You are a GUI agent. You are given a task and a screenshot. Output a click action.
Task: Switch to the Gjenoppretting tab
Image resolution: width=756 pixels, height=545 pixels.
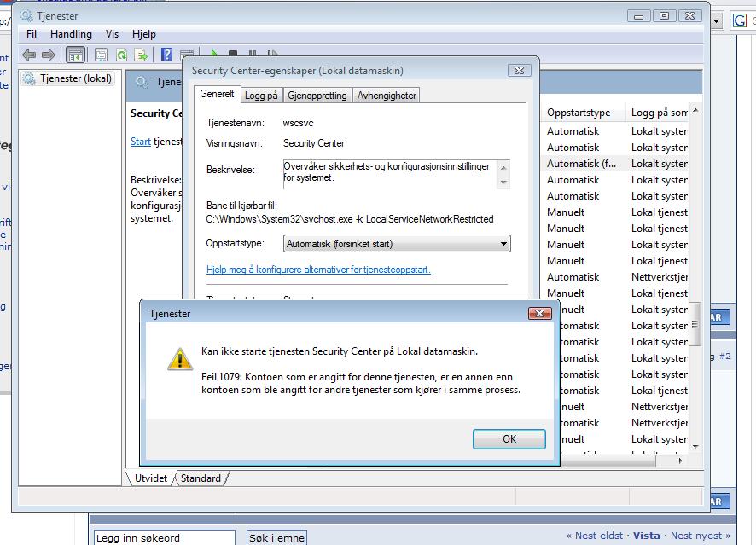pyautogui.click(x=317, y=96)
